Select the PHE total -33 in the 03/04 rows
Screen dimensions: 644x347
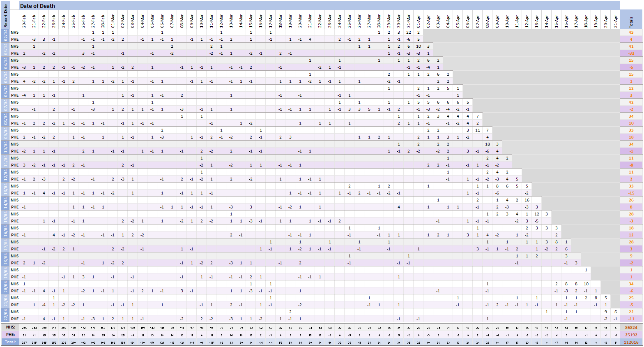(x=631, y=53)
